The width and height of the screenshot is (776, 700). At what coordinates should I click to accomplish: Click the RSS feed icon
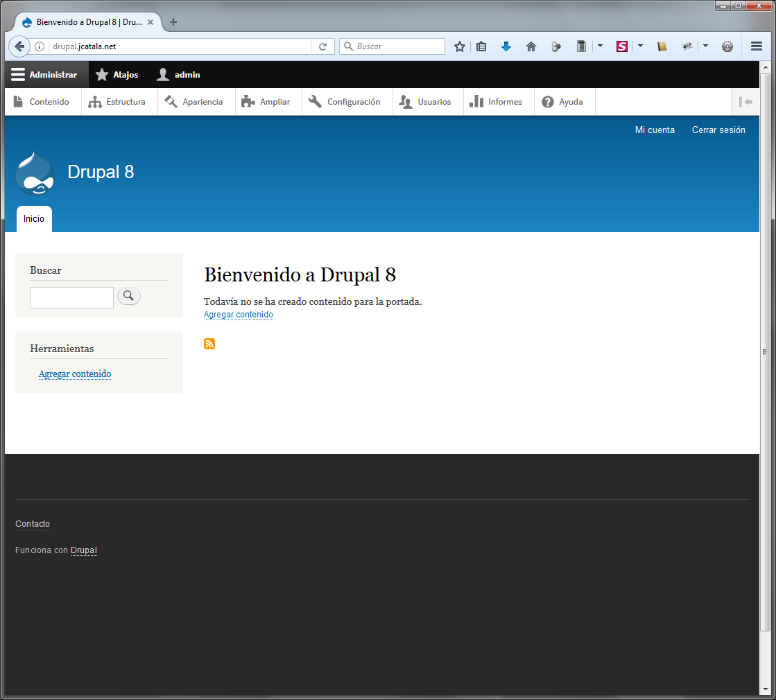point(209,344)
